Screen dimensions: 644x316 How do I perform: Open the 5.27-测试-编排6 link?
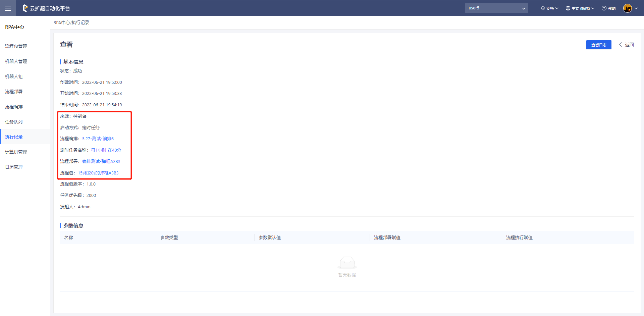click(98, 139)
